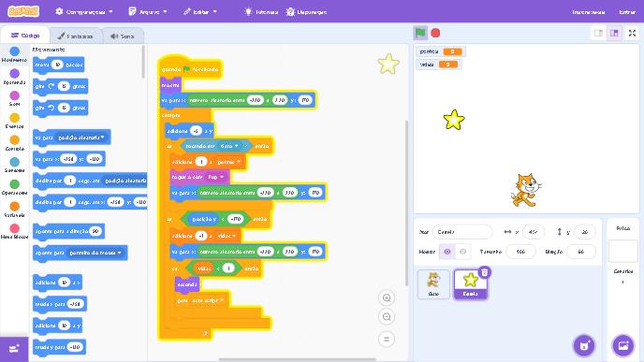Select Sensores block category

coord(14,165)
